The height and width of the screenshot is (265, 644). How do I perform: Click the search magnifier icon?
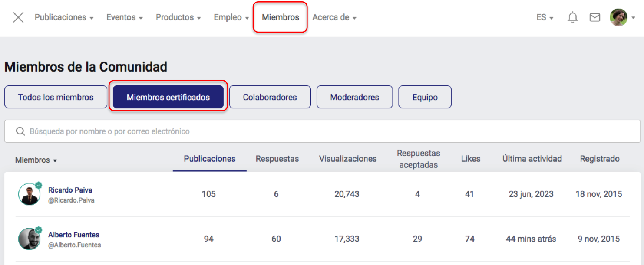click(20, 131)
